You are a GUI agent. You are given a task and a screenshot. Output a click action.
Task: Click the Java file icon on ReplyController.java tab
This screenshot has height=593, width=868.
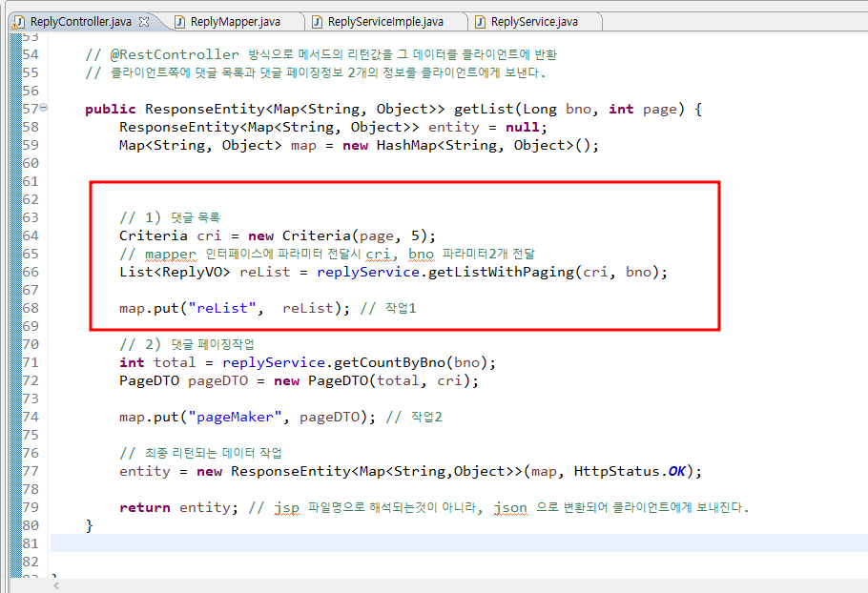19,22
